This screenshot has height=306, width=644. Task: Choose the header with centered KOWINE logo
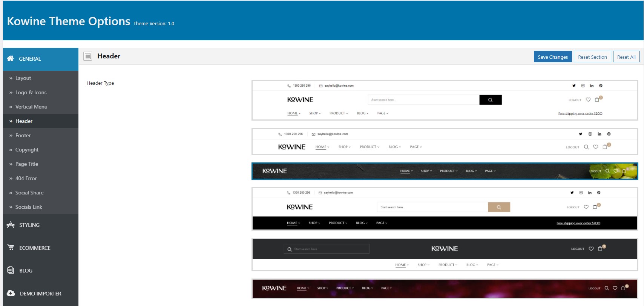[x=445, y=255]
